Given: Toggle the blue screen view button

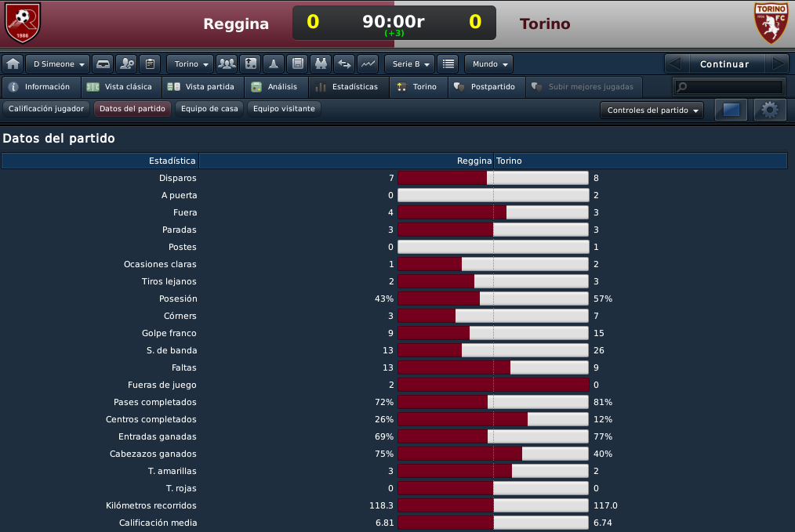Looking at the screenshot, I should tap(731, 110).
